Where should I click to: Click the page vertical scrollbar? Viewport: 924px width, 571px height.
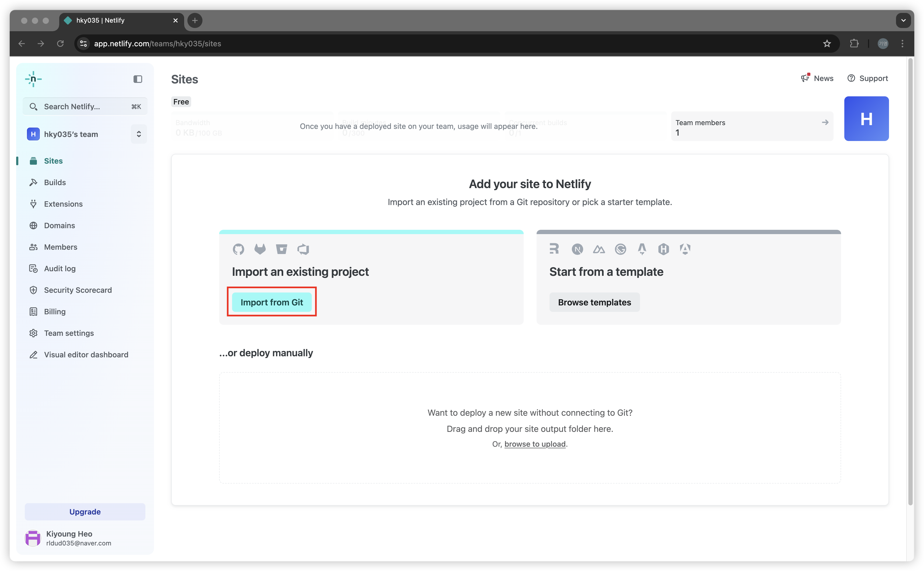click(x=910, y=281)
